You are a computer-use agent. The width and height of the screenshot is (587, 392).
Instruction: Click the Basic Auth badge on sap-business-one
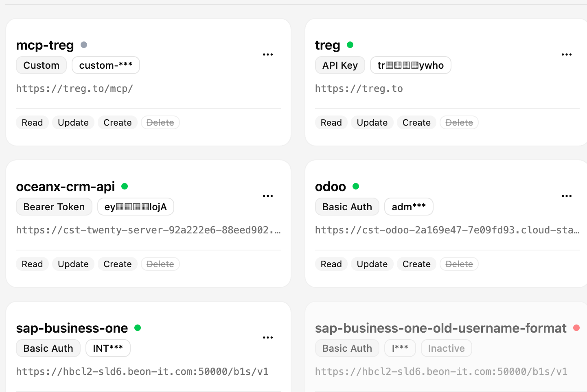coord(48,348)
